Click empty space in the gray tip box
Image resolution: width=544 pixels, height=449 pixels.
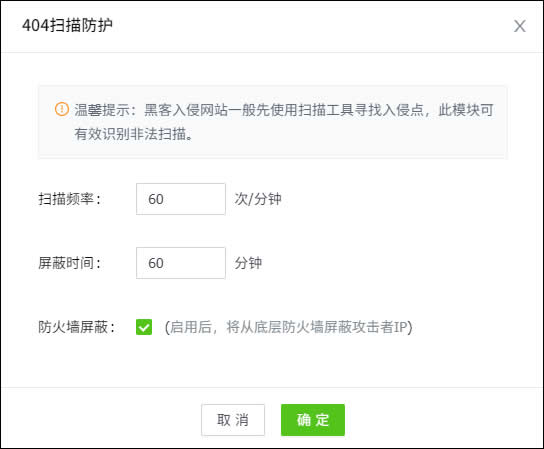pos(347,139)
